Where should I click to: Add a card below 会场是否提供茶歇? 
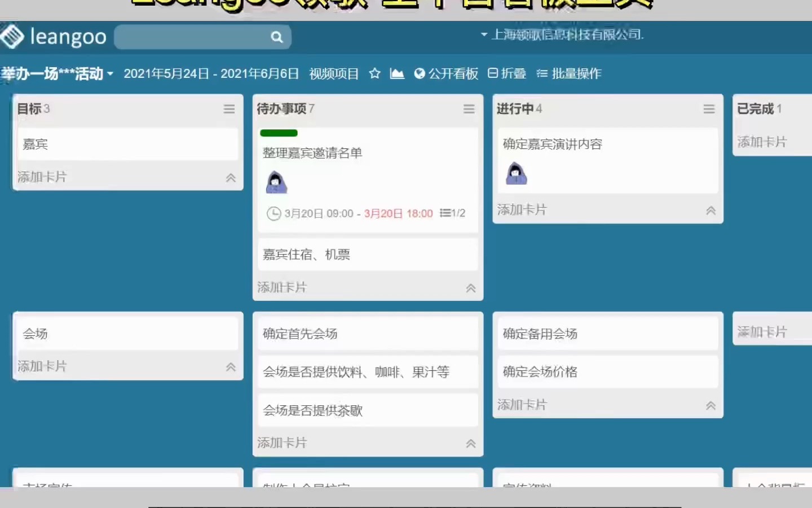pyautogui.click(x=282, y=443)
